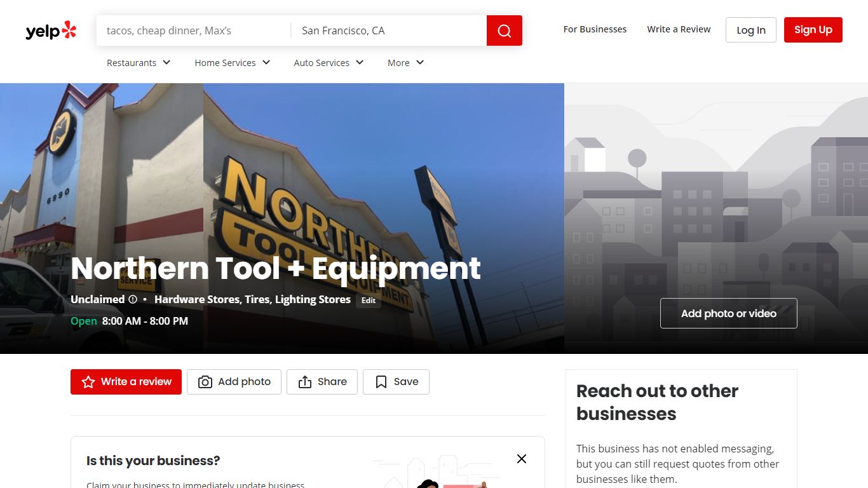Click the camera icon on Add photo
Screen dimensions: 868x488
point(205,382)
